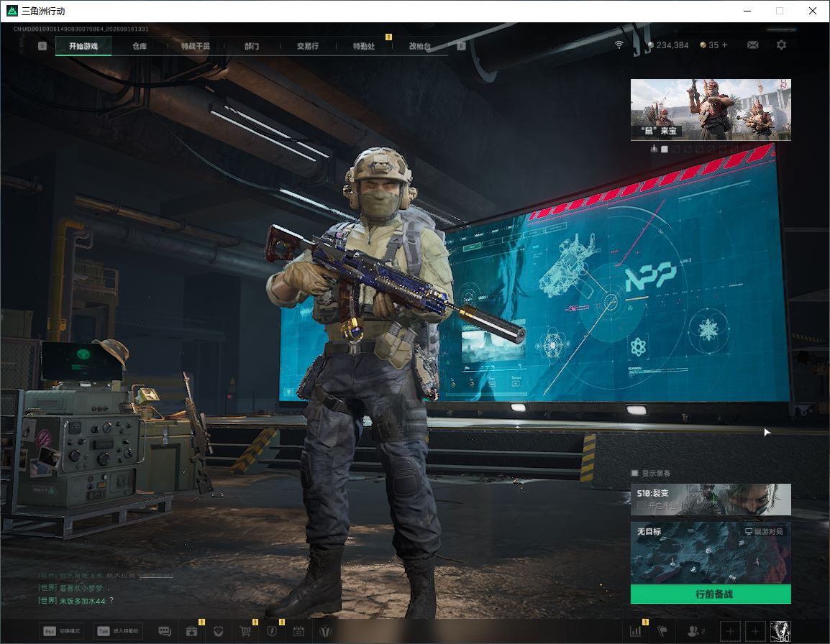The width and height of the screenshot is (830, 644).
Task: Click the suit and tie icon
Action: (x=326, y=631)
